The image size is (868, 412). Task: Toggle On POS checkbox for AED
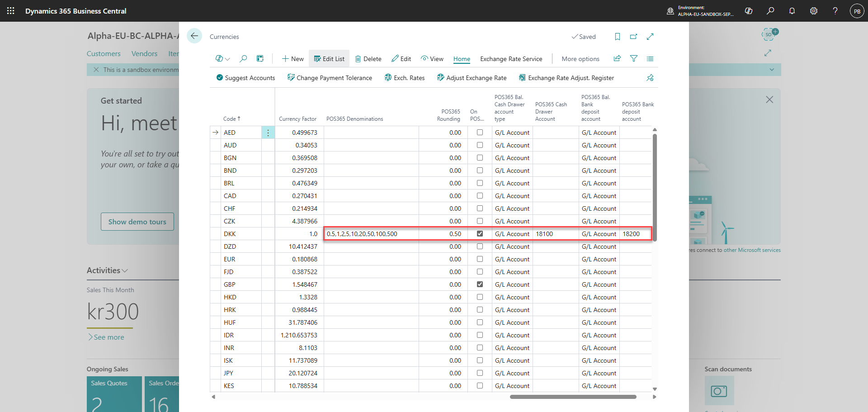click(480, 133)
